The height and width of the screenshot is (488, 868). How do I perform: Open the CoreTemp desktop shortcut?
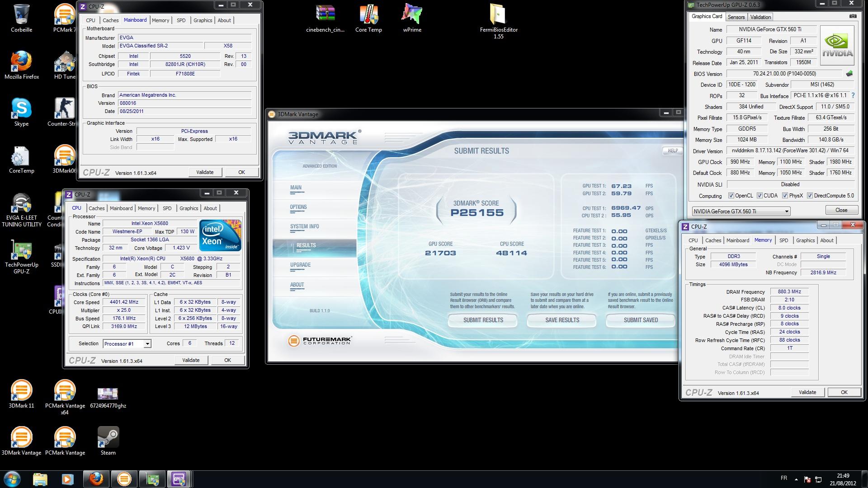pos(21,159)
